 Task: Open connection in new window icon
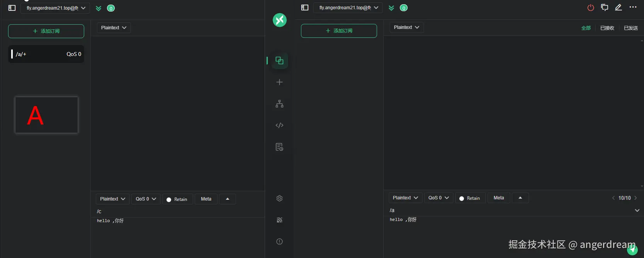(605, 7)
